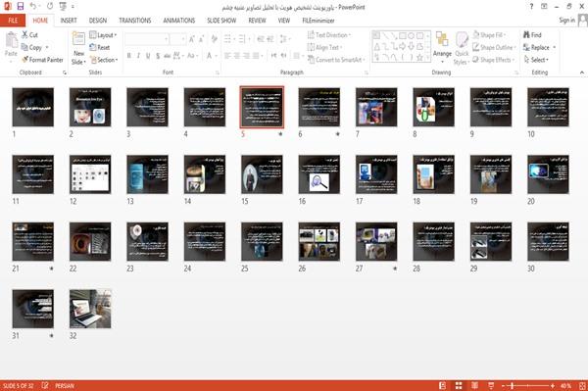Click Align Text button
This screenshot has height=391, width=588.
[x=324, y=47]
